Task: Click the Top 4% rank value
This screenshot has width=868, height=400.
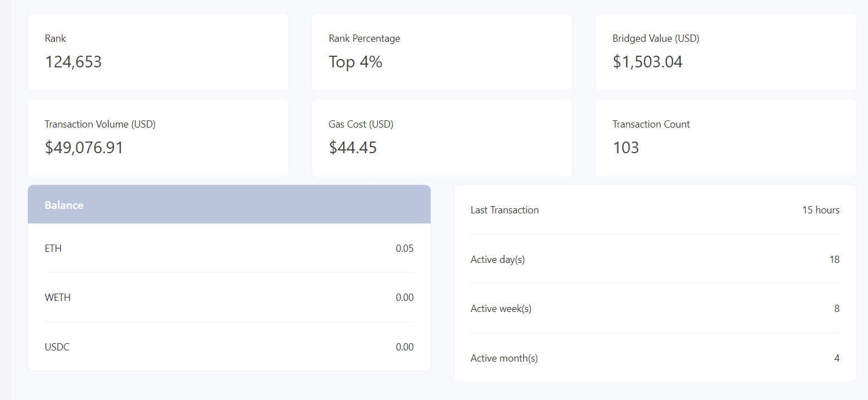Action: point(355,62)
